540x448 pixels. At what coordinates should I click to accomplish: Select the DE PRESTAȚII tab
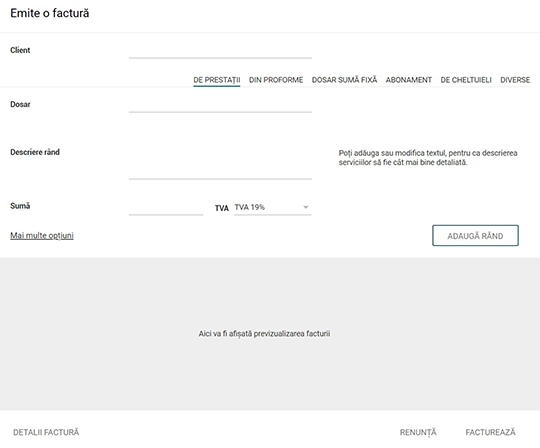point(217,80)
